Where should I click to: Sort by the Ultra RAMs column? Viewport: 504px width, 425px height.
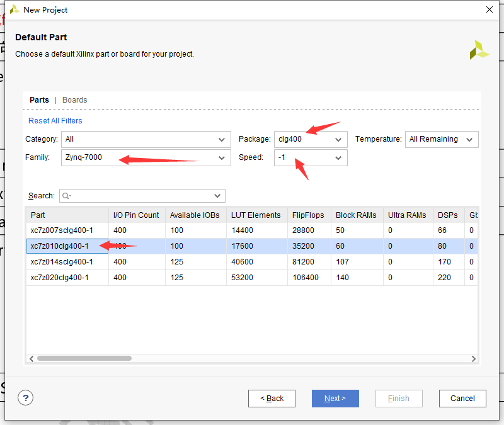pos(408,215)
